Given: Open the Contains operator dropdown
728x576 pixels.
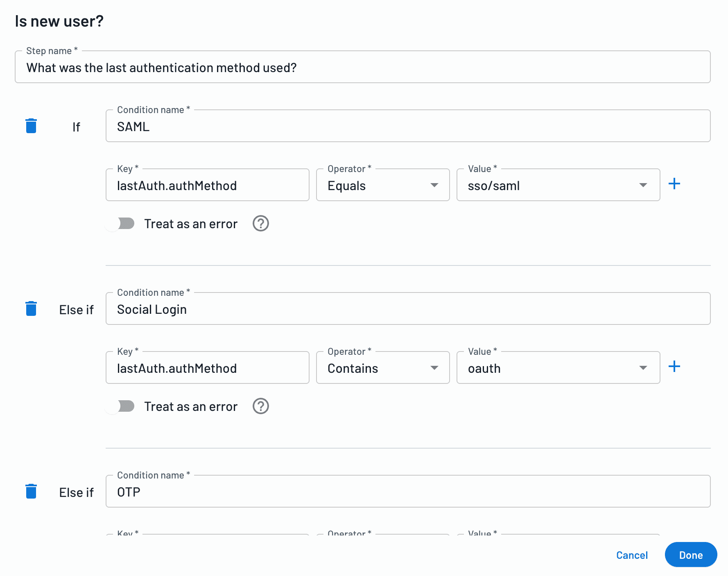Looking at the screenshot, I should (434, 368).
